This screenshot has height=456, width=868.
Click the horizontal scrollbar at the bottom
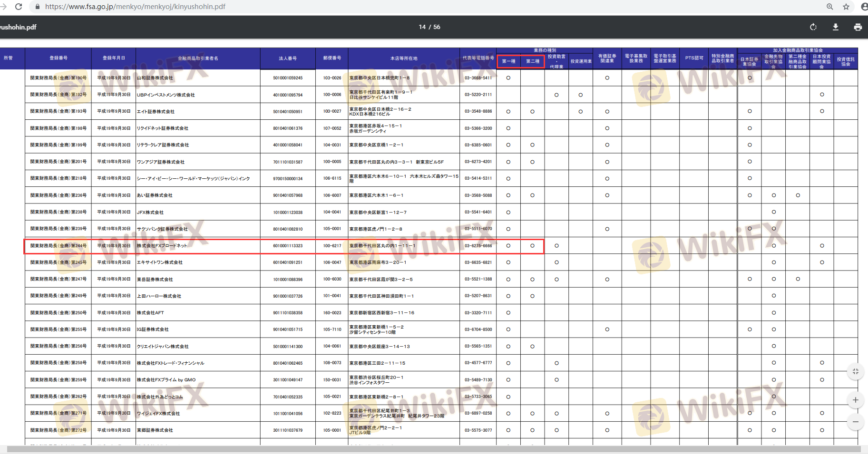click(428, 449)
